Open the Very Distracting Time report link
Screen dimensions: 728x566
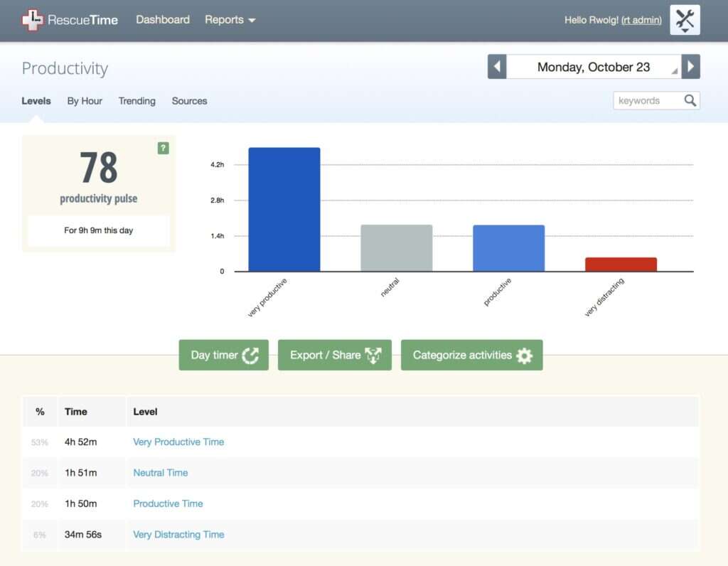point(178,534)
